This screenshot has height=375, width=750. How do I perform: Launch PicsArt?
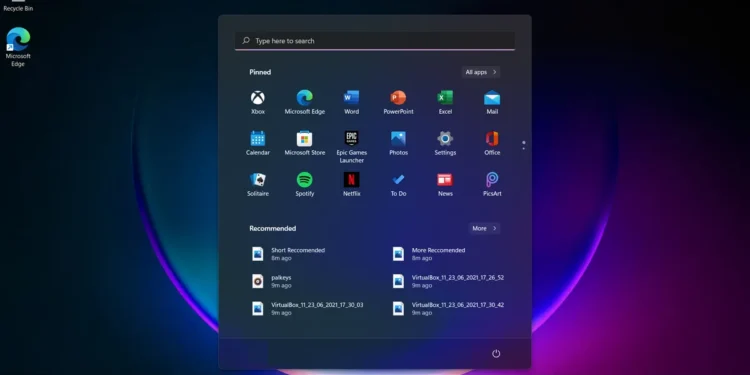pos(492,185)
